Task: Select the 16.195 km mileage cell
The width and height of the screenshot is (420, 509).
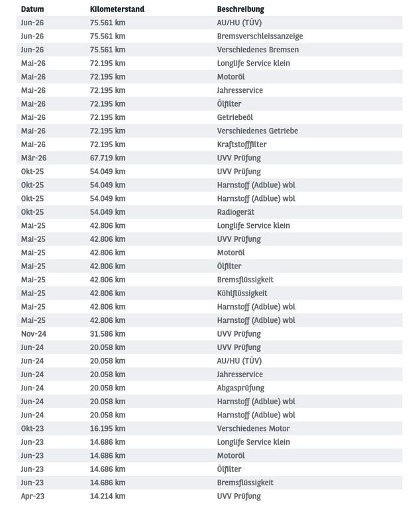Action: [107, 429]
